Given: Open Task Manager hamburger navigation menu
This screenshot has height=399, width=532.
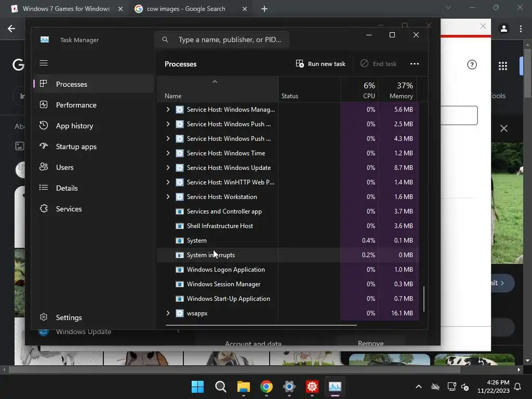Looking at the screenshot, I should (x=44, y=63).
